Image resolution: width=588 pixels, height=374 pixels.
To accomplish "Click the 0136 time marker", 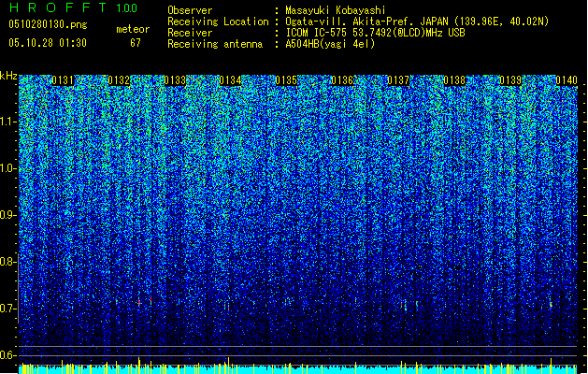I will (342, 80).
